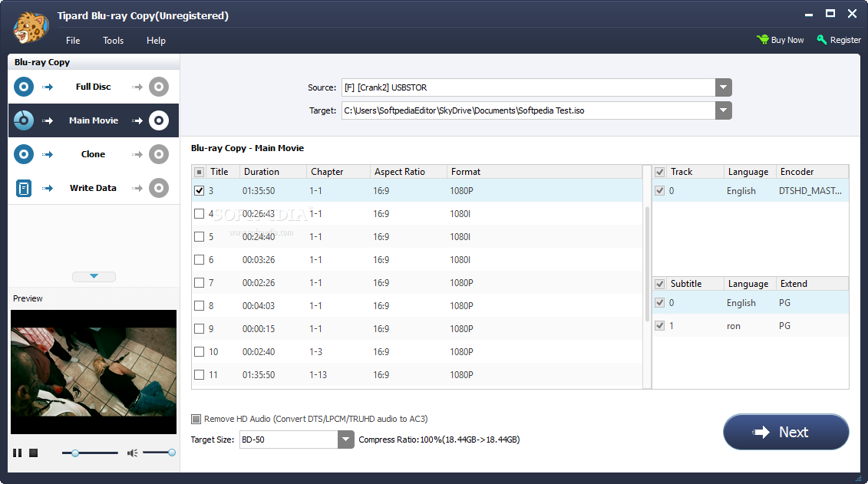Click the Tipard leopard logo icon
This screenshot has height=484, width=868.
coord(31,27)
